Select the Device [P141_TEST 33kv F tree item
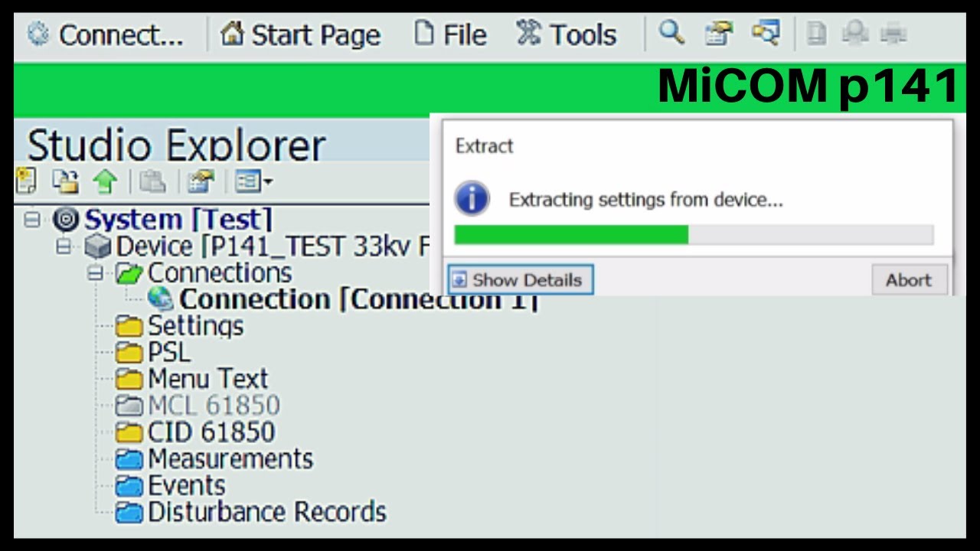 pyautogui.click(x=271, y=246)
